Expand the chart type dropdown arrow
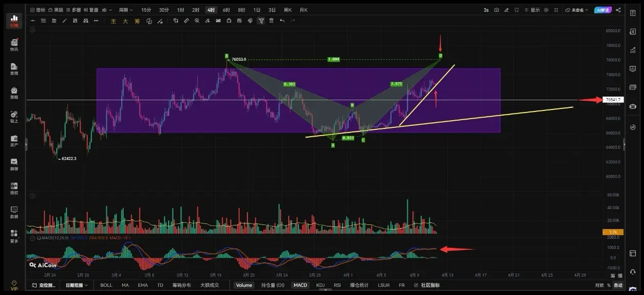 pos(111,10)
